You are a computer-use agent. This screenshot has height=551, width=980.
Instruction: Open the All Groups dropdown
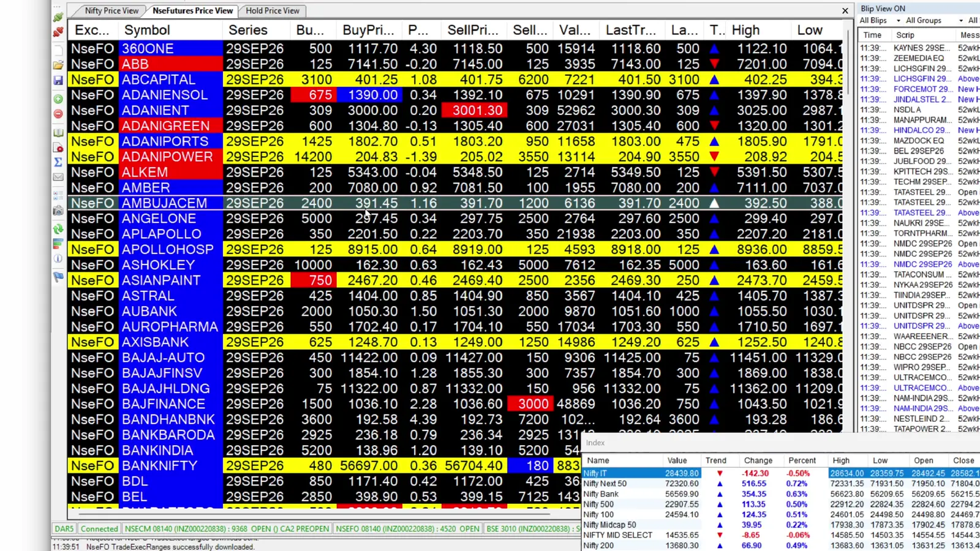point(933,20)
